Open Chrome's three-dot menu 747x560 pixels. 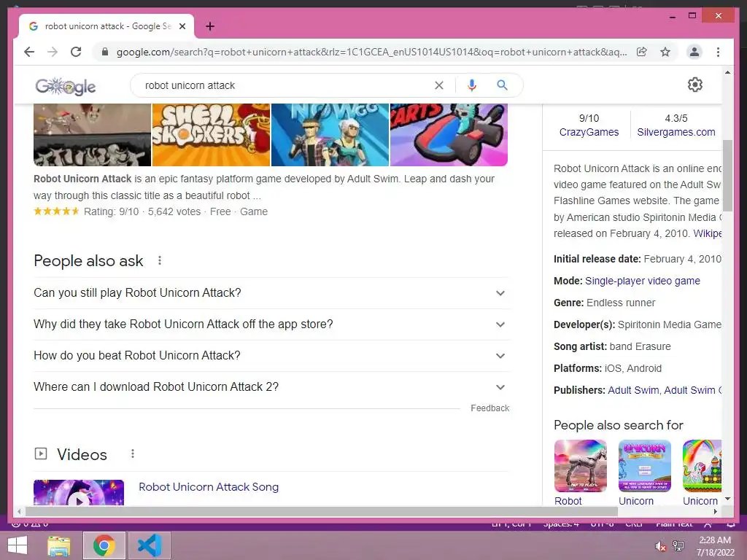point(718,52)
